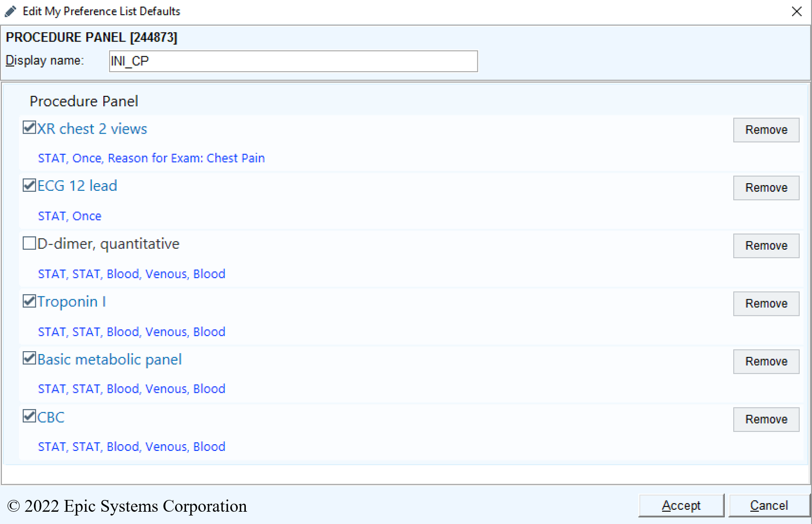Open ECG 12 lead STAT, Once details
This screenshot has height=524, width=812.
69,216
